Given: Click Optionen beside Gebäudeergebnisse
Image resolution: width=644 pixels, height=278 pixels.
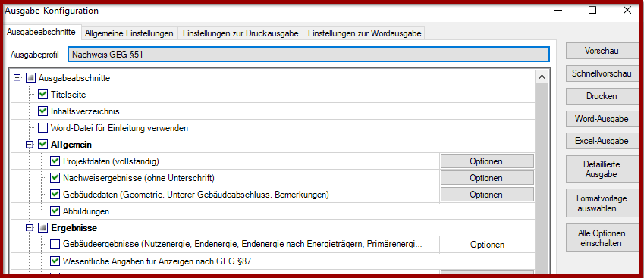Looking at the screenshot, I should coord(487,245).
